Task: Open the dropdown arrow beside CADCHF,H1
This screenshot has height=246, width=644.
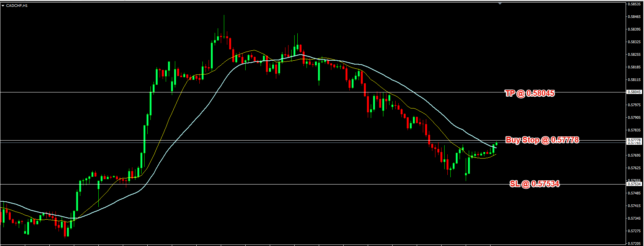Action: tap(3, 6)
